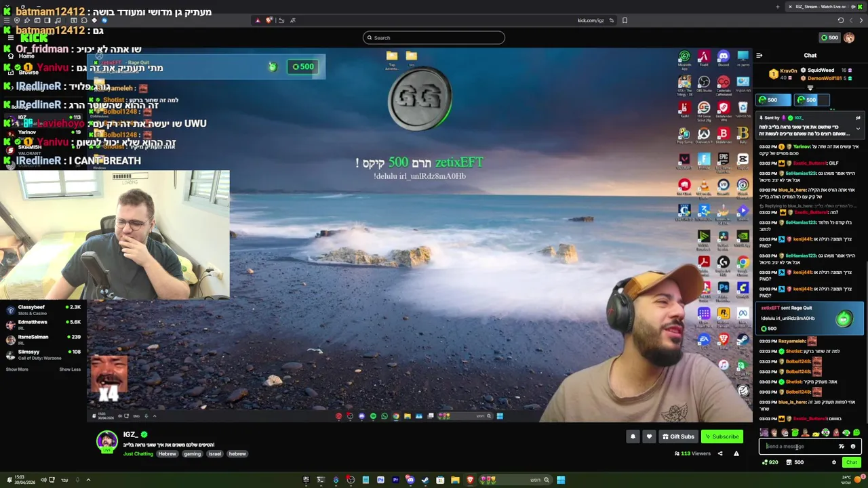Screen dimensions: 868x488
Task: Toggle system volume icon in taskbar
Action: 43,480
